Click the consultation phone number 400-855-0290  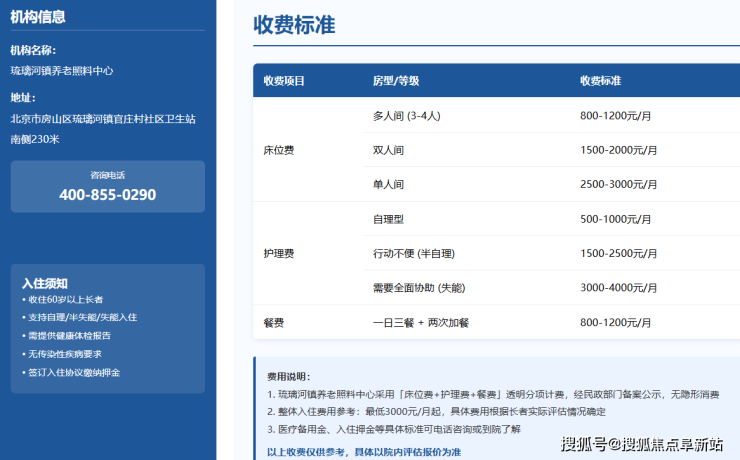[108, 194]
